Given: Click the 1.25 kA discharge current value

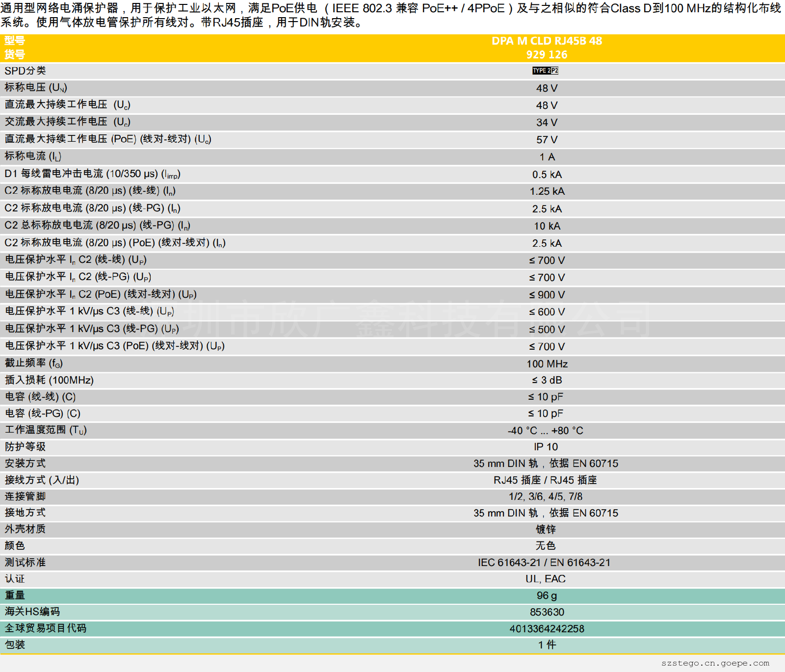Looking at the screenshot, I should (x=547, y=191).
